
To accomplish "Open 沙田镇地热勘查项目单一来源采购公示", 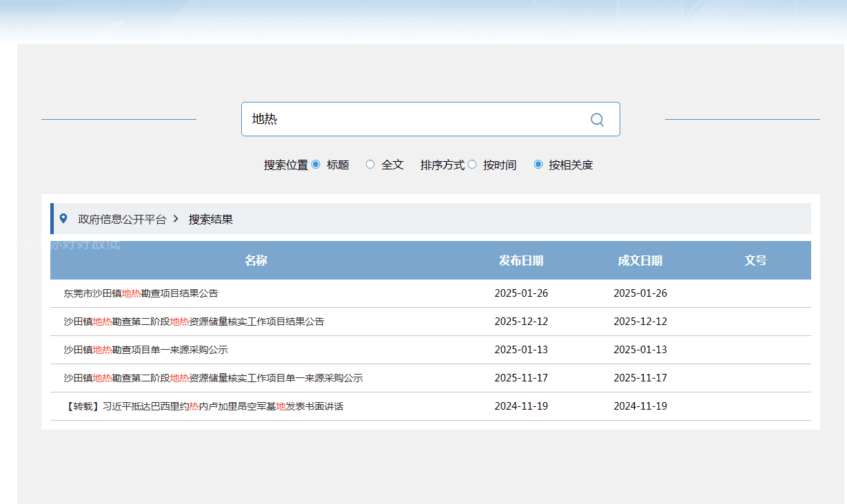I will pos(145,350).
